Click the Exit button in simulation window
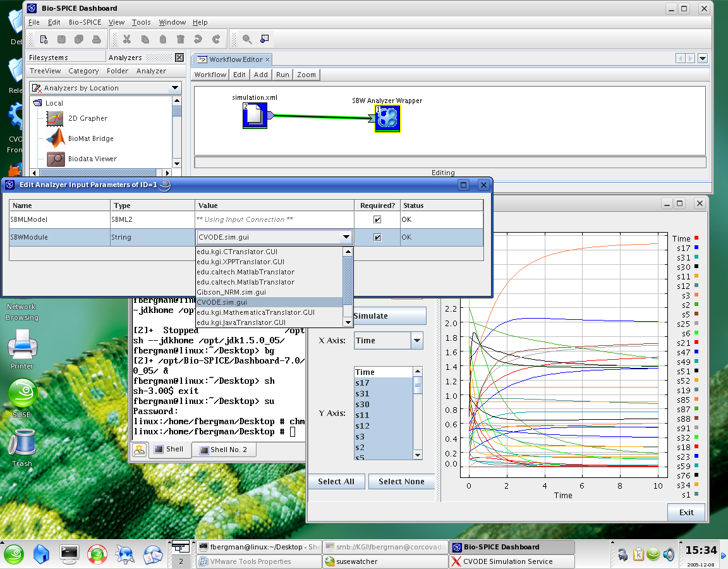The height and width of the screenshot is (569, 728). pos(686,512)
